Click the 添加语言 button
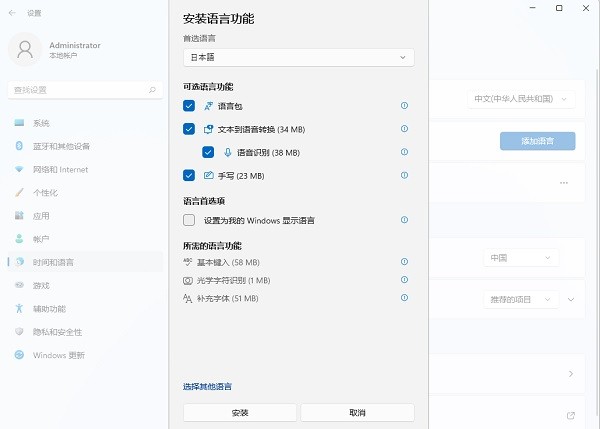This screenshot has width=600, height=429. coord(537,141)
